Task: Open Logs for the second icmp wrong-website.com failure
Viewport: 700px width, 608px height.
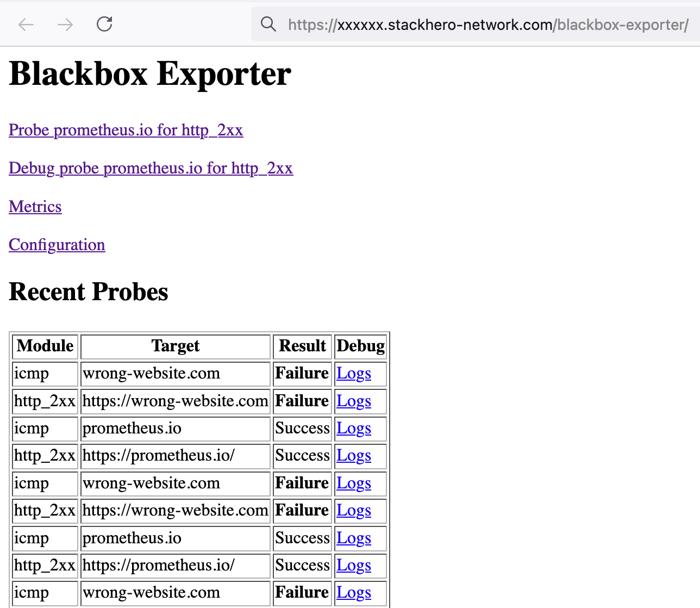Action: [353, 484]
